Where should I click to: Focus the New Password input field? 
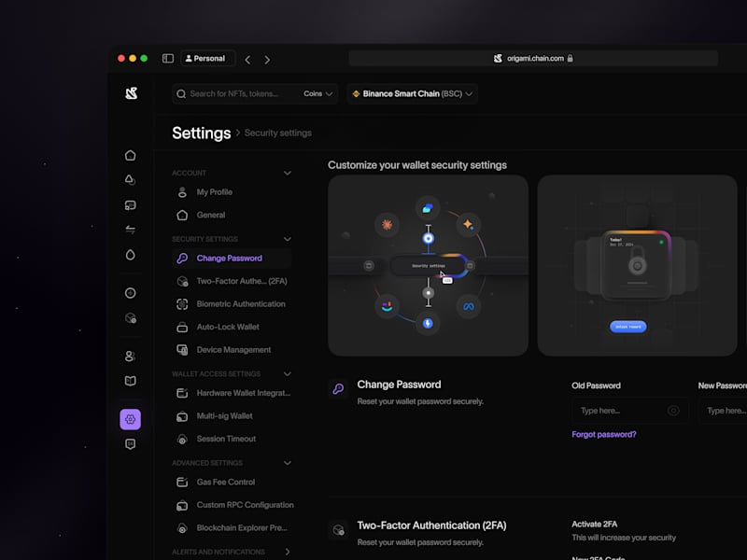(x=723, y=411)
